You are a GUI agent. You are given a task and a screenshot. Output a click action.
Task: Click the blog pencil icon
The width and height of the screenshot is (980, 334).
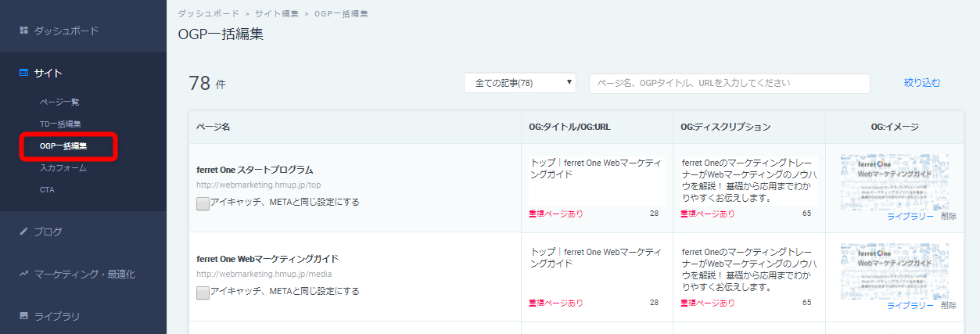[x=23, y=232]
